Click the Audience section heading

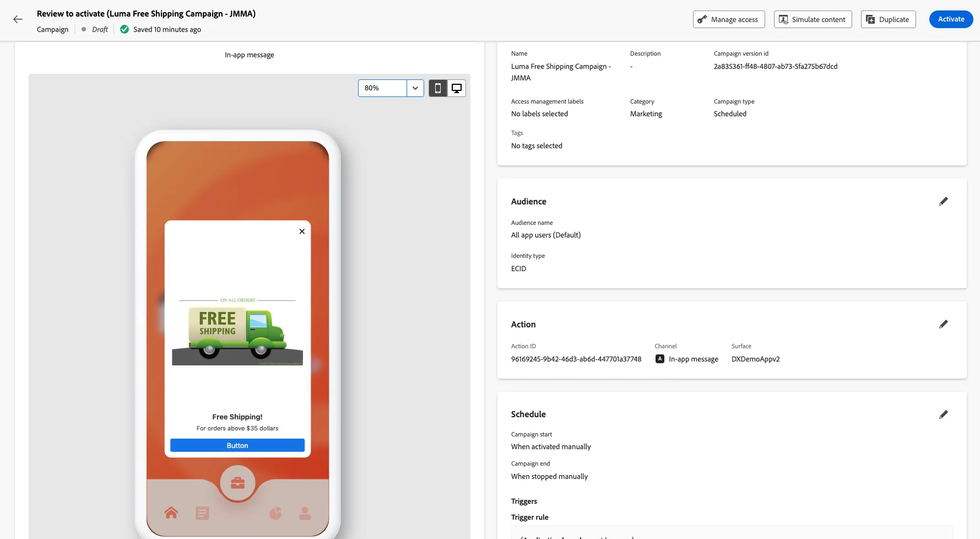(529, 201)
